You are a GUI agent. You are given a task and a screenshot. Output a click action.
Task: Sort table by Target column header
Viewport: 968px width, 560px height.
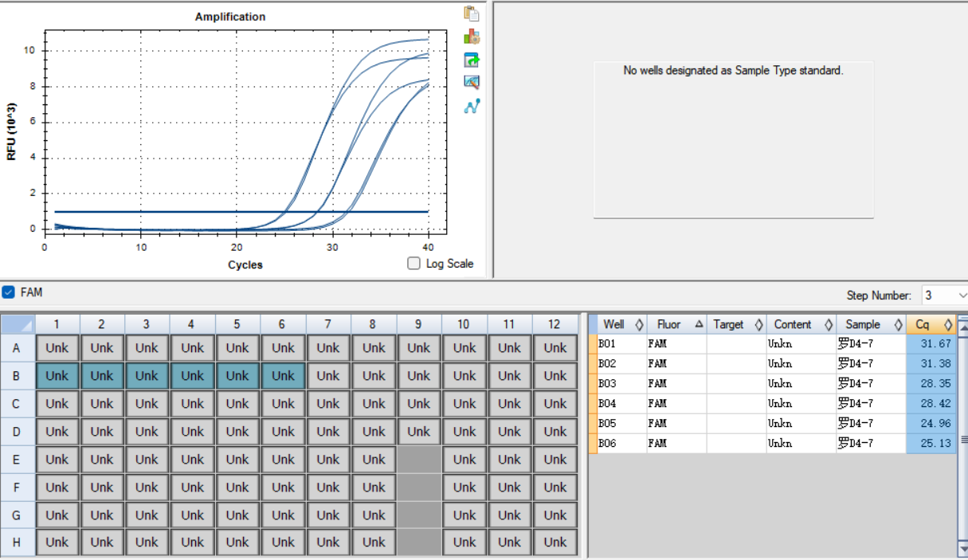[736, 324]
